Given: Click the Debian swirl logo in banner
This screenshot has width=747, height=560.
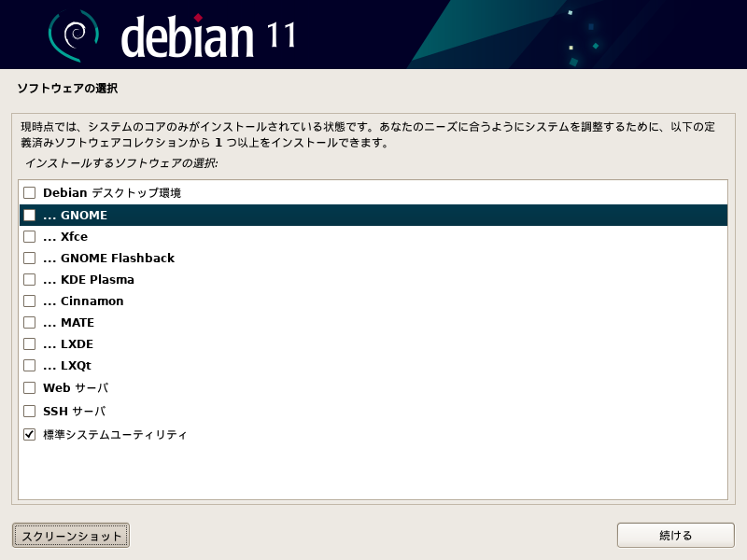Looking at the screenshot, I should point(74,35).
